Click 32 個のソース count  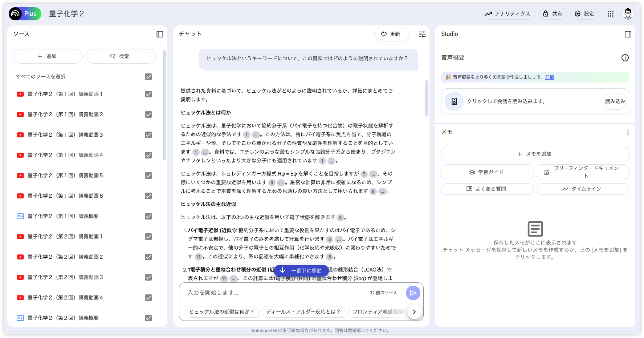click(383, 293)
